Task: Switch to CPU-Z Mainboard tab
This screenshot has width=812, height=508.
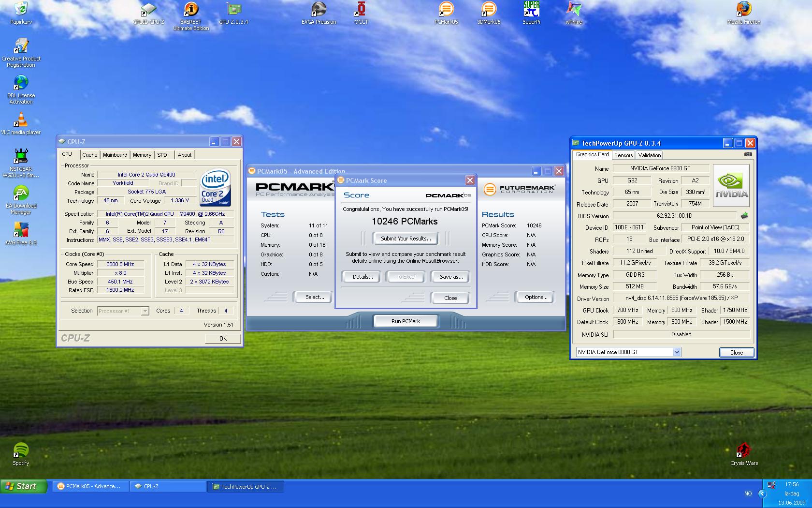Action: (115, 155)
